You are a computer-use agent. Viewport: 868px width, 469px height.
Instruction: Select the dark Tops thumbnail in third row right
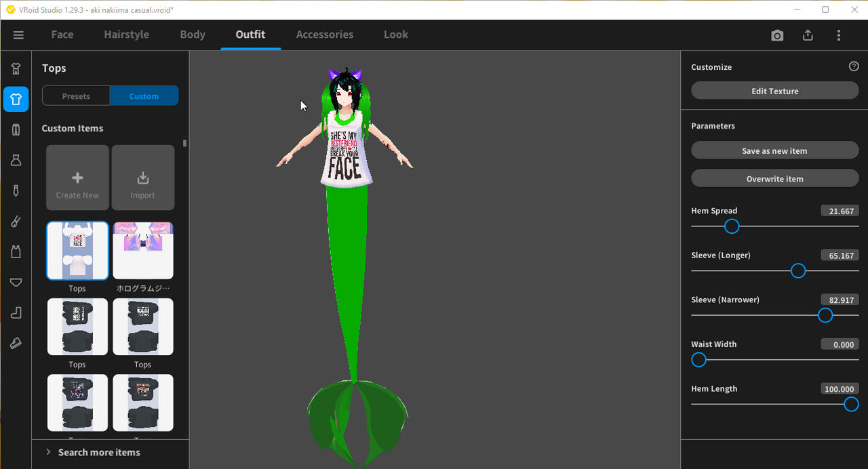(x=143, y=403)
